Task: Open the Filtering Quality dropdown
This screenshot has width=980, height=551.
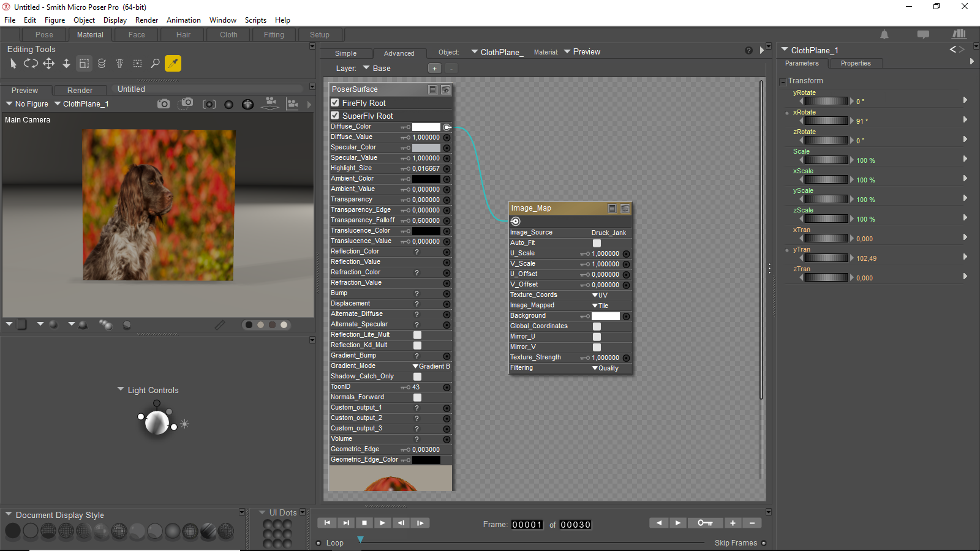Action: click(x=605, y=368)
